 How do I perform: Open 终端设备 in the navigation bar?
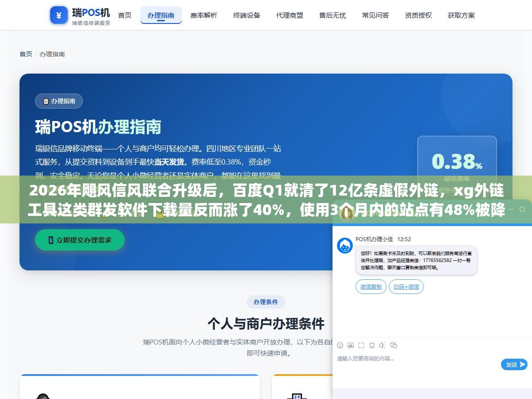point(246,15)
